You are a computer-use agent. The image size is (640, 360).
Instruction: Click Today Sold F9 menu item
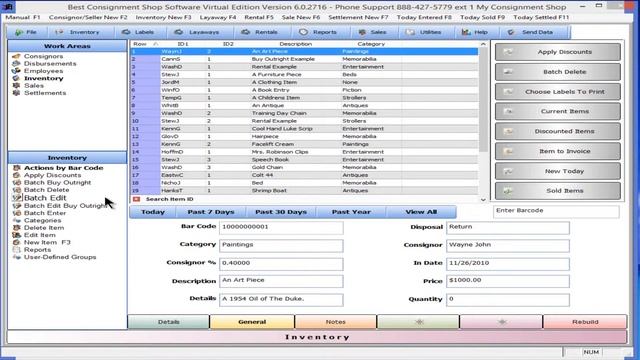482,18
